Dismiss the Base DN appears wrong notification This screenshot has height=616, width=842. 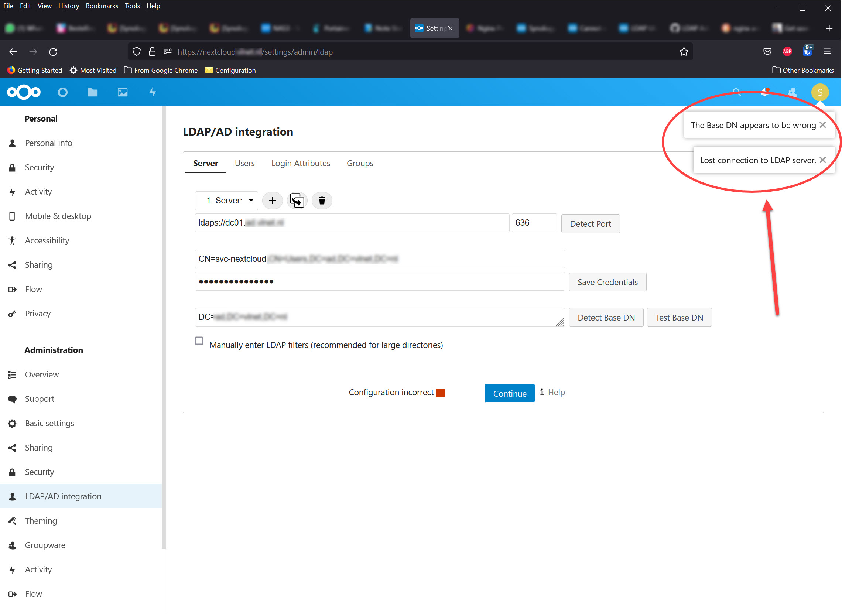(x=823, y=125)
